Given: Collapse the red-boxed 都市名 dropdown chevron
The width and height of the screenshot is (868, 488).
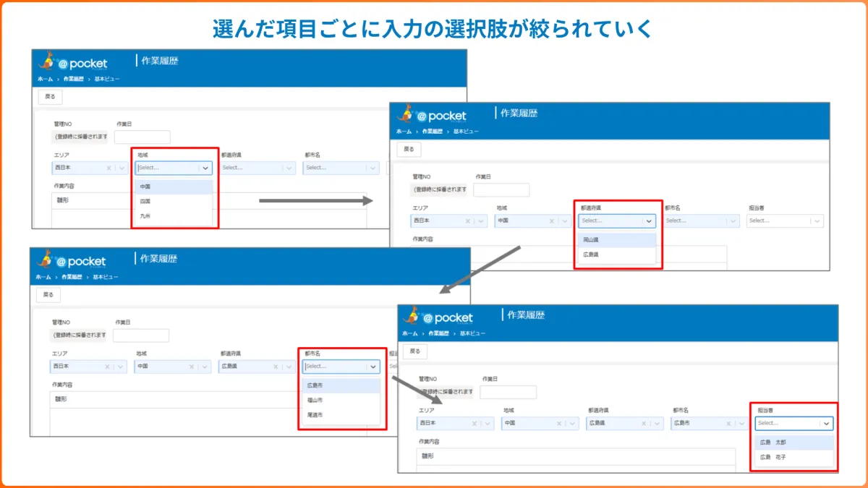Looking at the screenshot, I should click(x=373, y=367).
